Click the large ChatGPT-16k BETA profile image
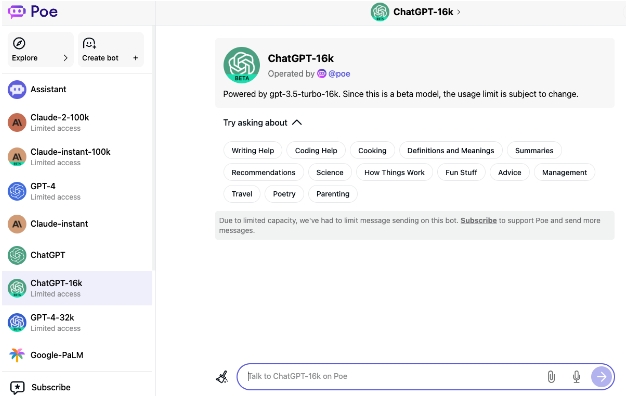Viewport: 626px width, 397px height. click(242, 65)
